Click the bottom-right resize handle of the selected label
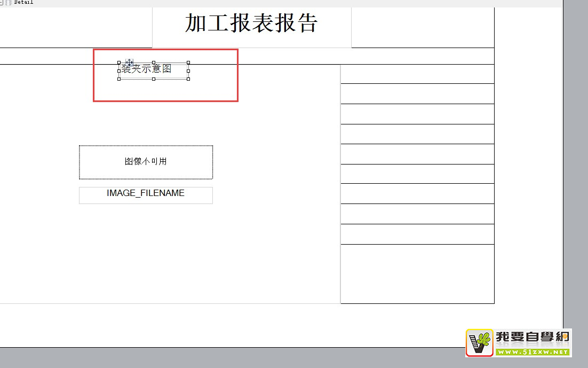 point(188,79)
